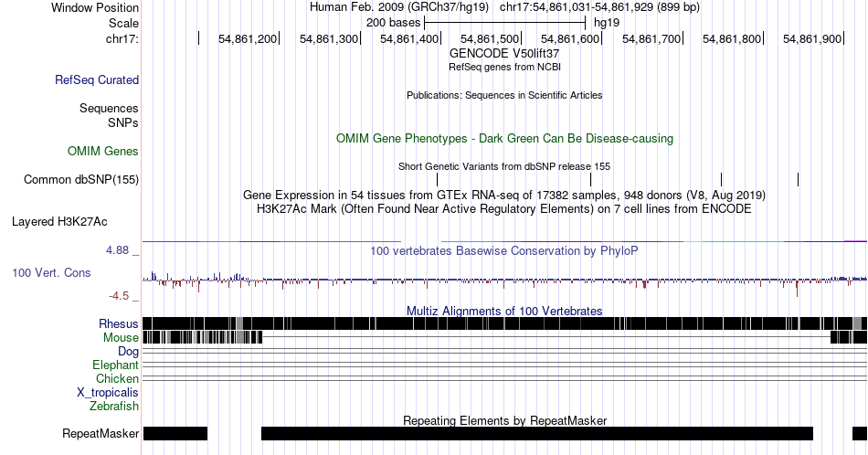Screen dimensions: 868x455
Task: Click Short Genetic Variants from dbSNP title
Action: click(x=504, y=166)
